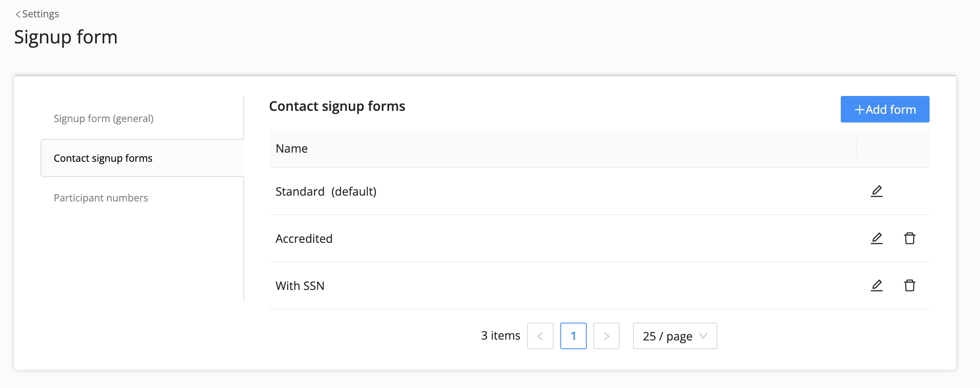Viewport: 980px width, 388px height.
Task: Delete the Accredited form
Action: pyautogui.click(x=909, y=238)
